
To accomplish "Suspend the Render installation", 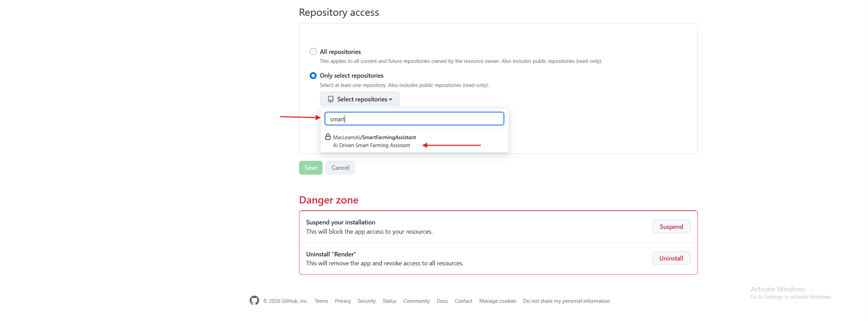I will point(671,226).
